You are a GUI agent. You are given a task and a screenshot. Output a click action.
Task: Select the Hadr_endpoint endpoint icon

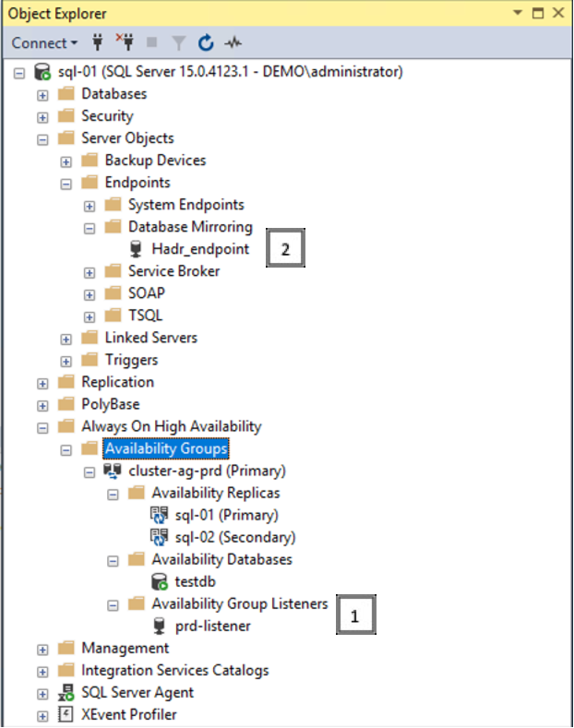click(x=137, y=249)
